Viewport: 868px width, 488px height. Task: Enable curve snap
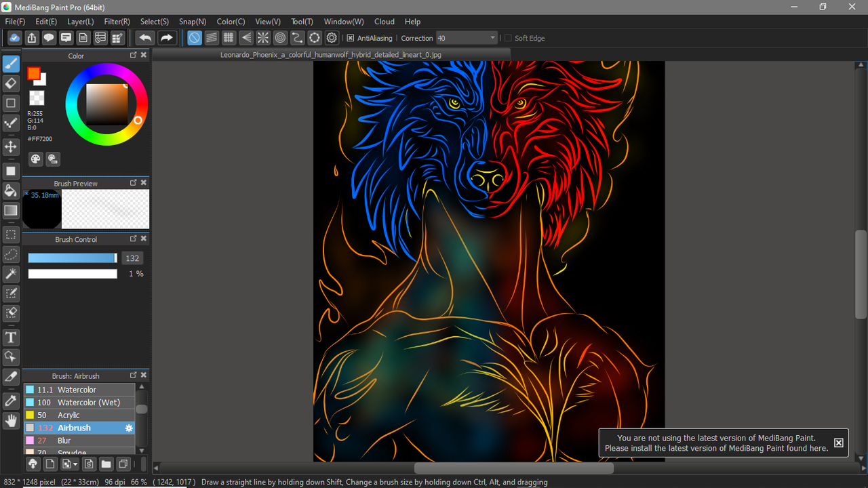tap(297, 38)
